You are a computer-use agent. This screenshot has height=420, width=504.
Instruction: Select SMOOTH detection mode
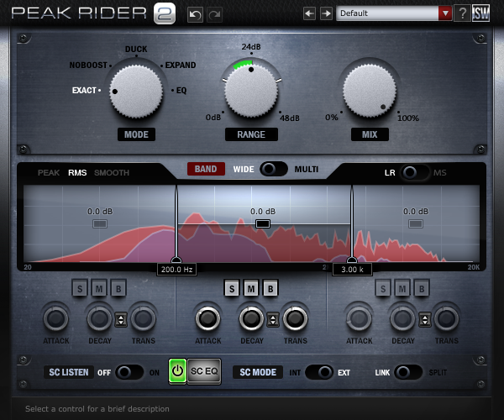click(x=112, y=173)
